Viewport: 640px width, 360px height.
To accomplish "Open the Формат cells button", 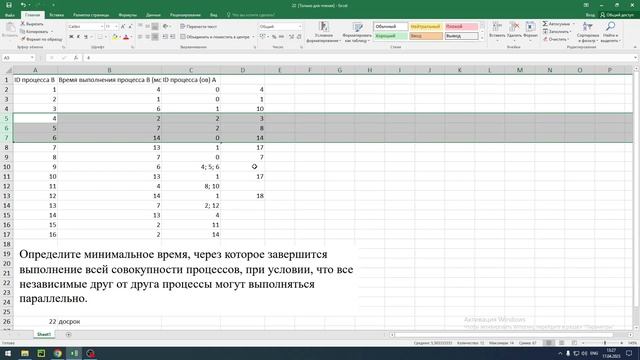I will click(531, 31).
